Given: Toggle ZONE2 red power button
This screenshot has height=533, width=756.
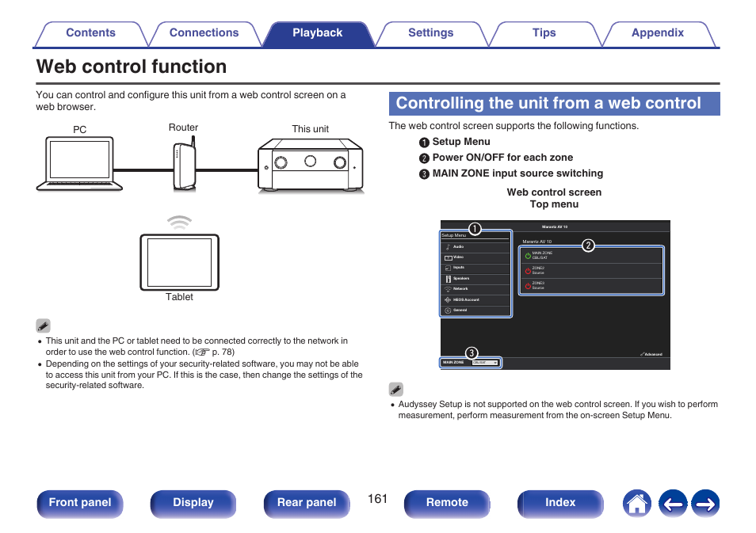Looking at the screenshot, I should click(528, 270).
